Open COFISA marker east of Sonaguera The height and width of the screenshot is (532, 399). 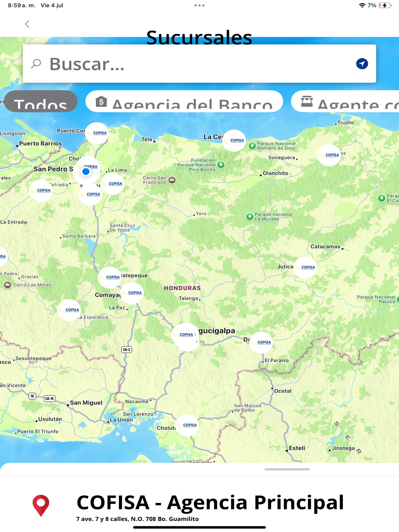[329, 155]
